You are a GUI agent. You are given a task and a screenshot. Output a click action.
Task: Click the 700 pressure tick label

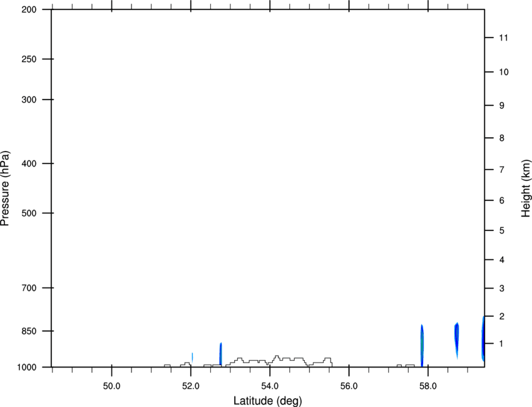click(x=29, y=288)
